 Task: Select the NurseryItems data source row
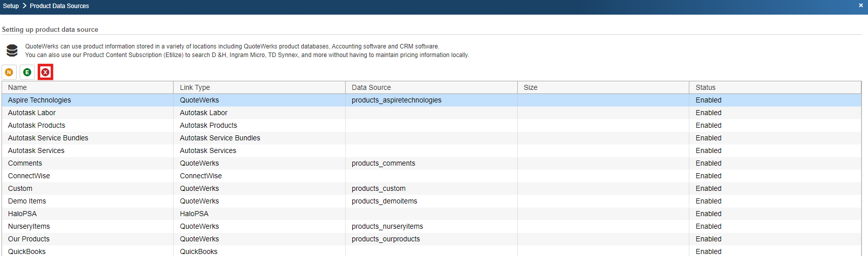pos(29,226)
